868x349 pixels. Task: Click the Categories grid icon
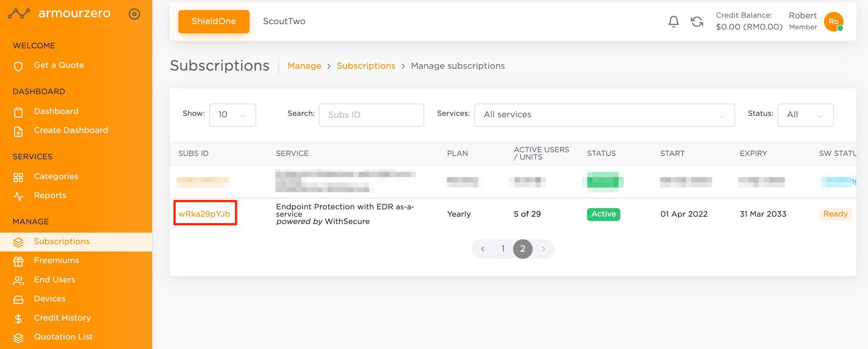click(18, 177)
